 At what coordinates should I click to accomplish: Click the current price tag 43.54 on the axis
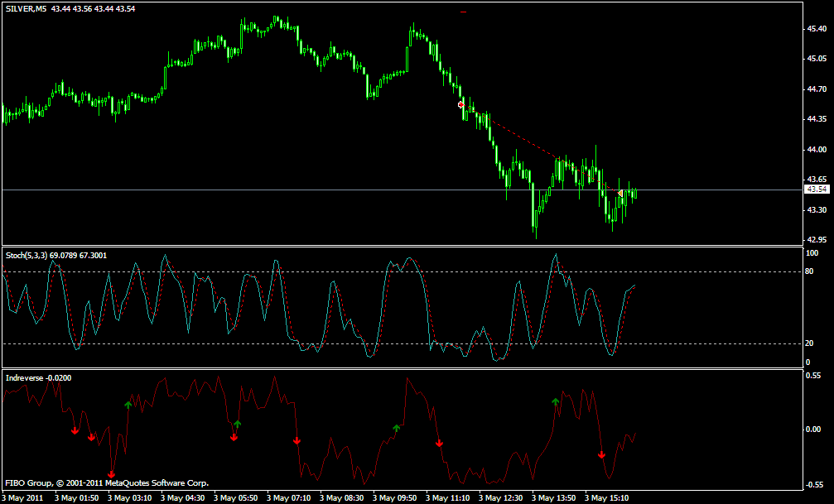[816, 190]
